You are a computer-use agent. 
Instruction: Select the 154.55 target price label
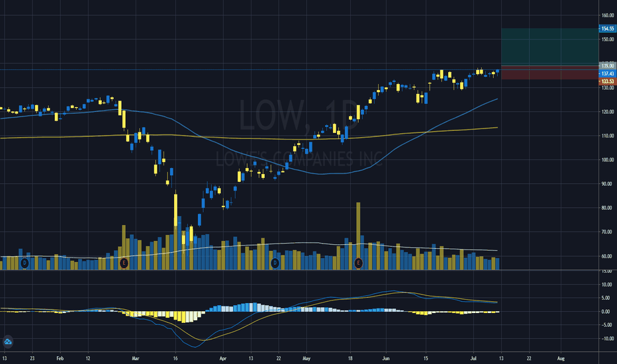(607, 28)
